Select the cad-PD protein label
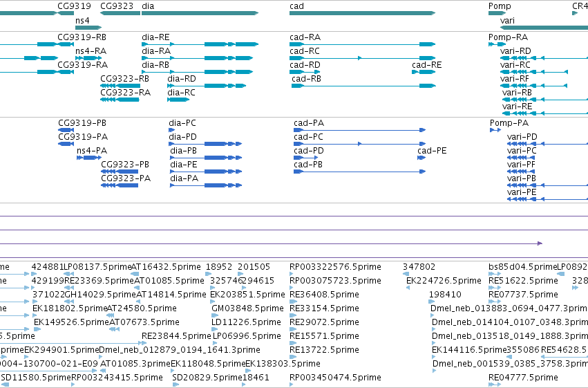The width and height of the screenshot is (588, 388). [x=309, y=151]
